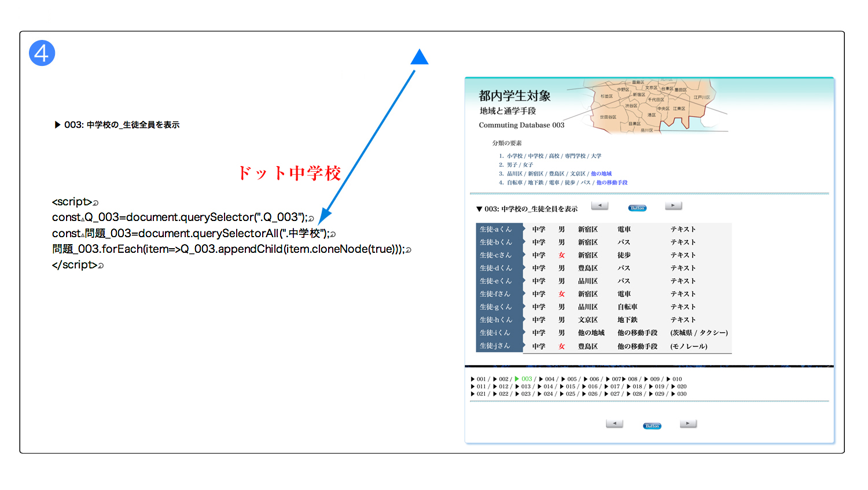868x490 pixels.
Task: Open item ▶ 001 in the number list
Action: (479, 380)
